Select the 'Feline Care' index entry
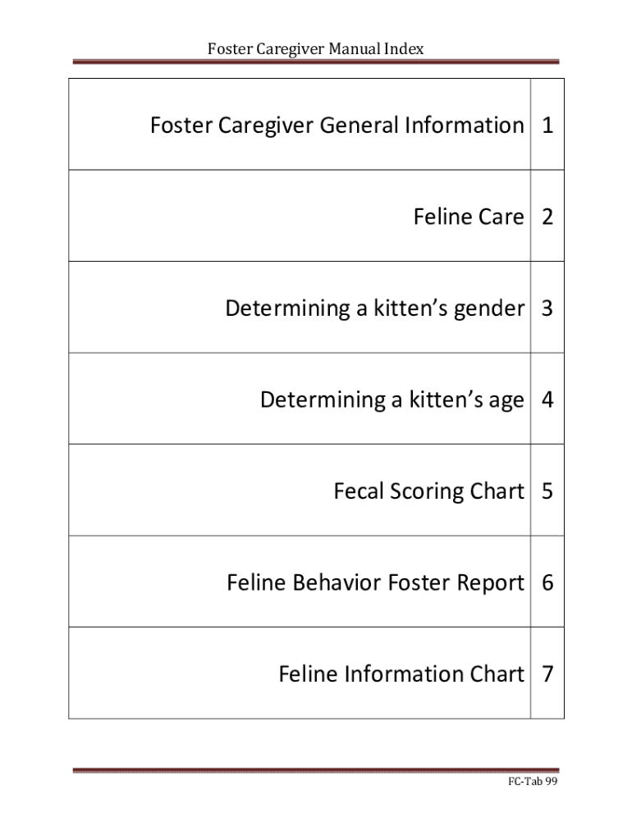632x840 pixels. coord(468,217)
